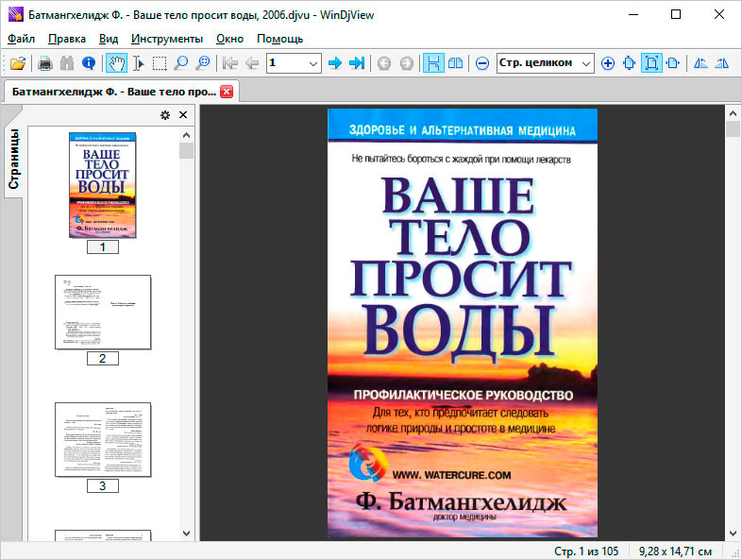Select the Батмангхелидж document tab
Screen dimensions: 742x560
[x=114, y=92]
